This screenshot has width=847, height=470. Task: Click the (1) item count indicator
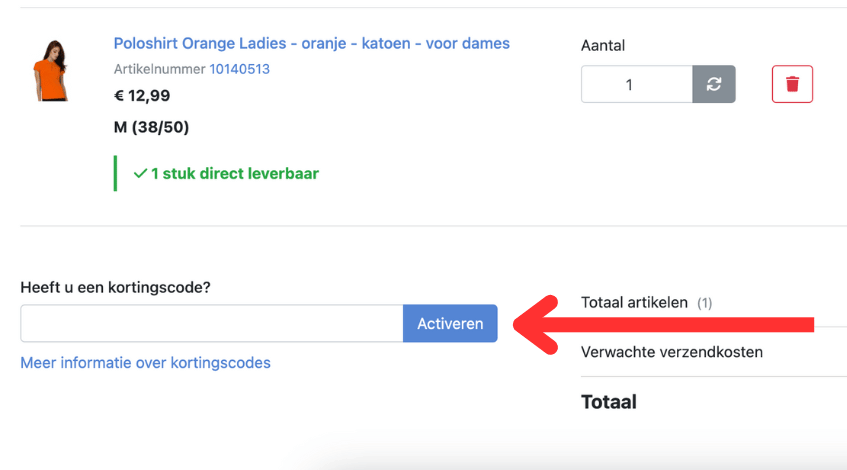tap(704, 302)
